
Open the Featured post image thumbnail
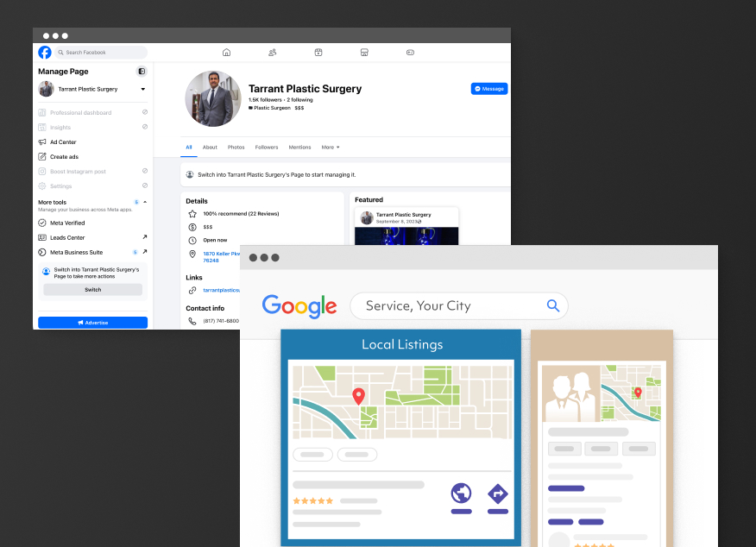click(x=406, y=236)
